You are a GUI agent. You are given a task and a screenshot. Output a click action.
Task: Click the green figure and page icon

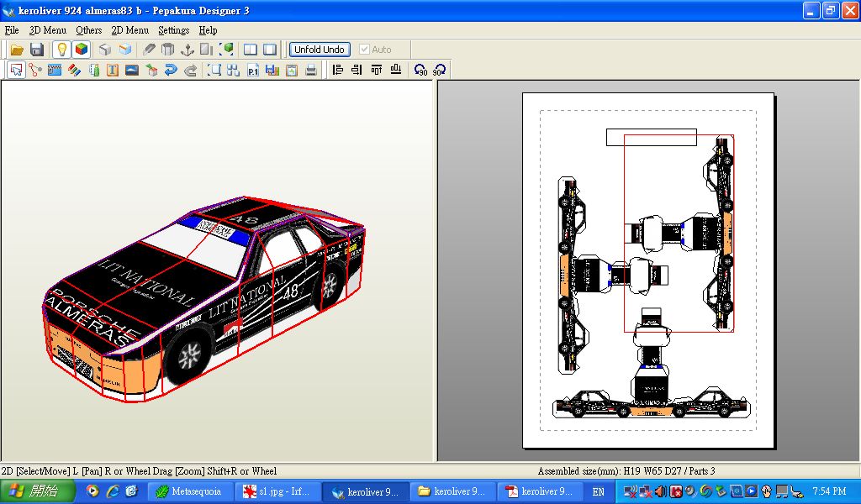pyautogui.click(x=94, y=71)
